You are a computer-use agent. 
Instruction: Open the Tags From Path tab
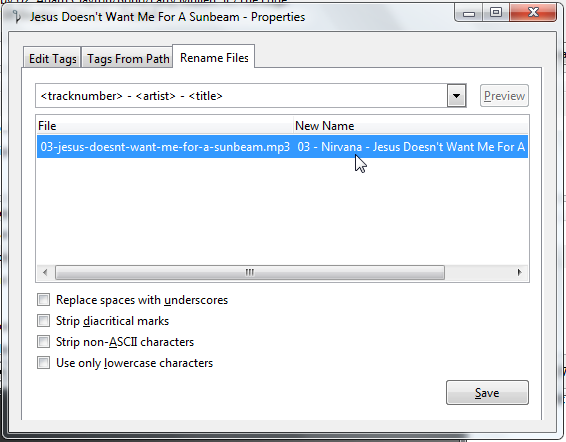coord(128,58)
